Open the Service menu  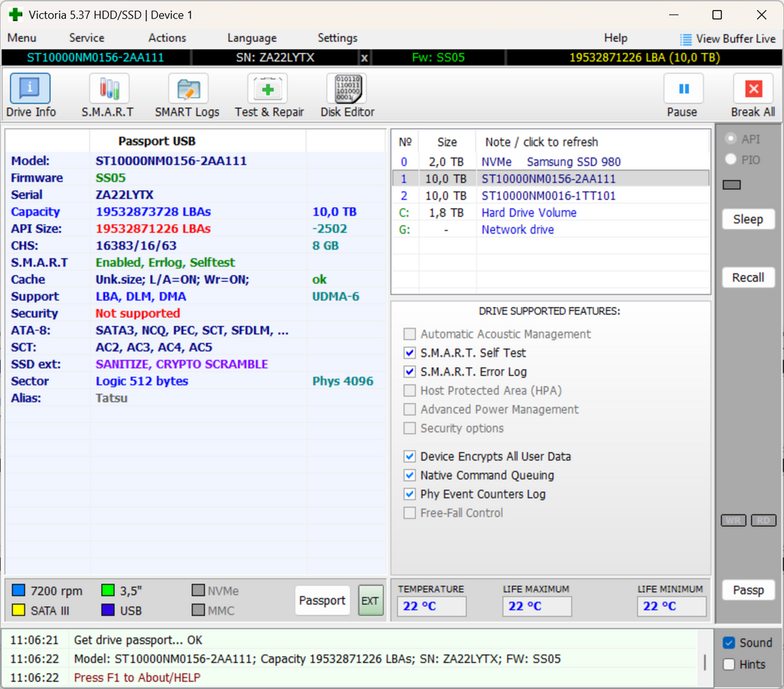[x=87, y=38]
